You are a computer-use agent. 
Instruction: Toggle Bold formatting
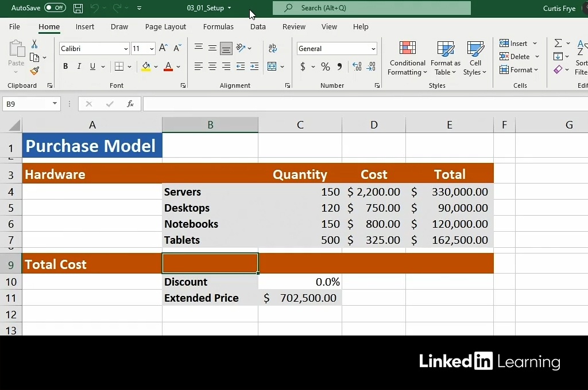(x=65, y=67)
